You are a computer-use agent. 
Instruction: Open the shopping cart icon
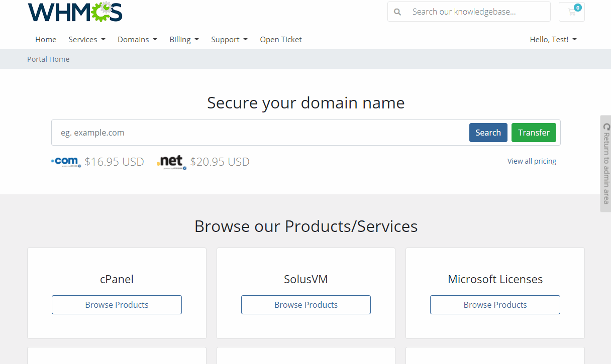[572, 12]
